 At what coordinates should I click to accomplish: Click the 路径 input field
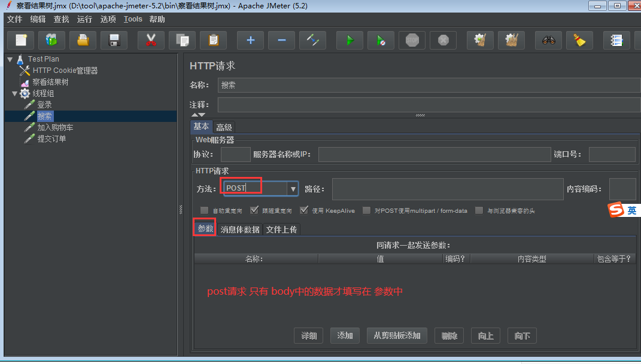(448, 189)
